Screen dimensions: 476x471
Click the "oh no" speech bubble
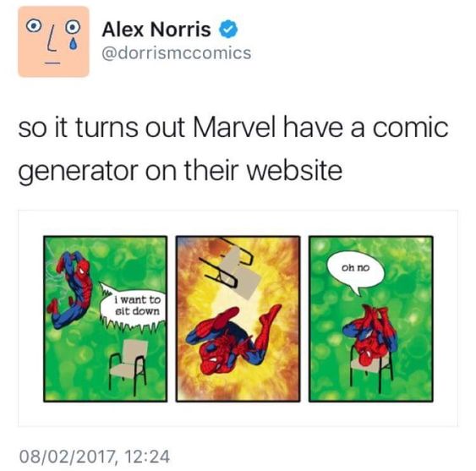(x=355, y=271)
